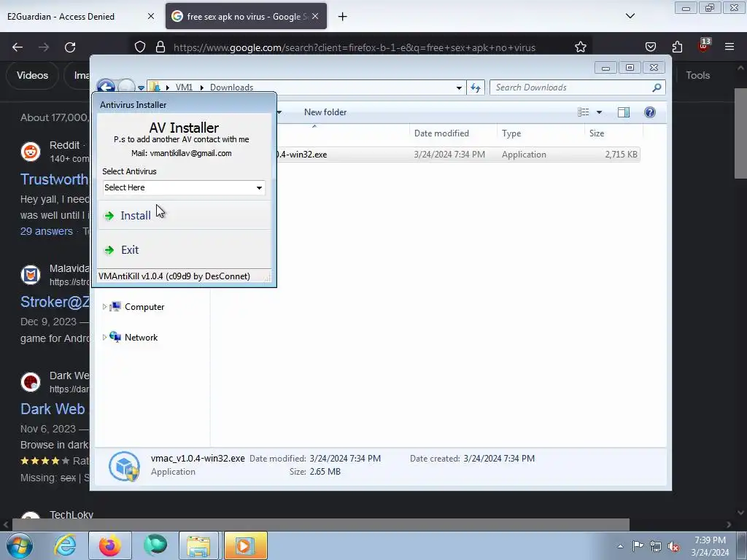Sort files by Size column
Screen dimensions: 747x560
[614, 133]
